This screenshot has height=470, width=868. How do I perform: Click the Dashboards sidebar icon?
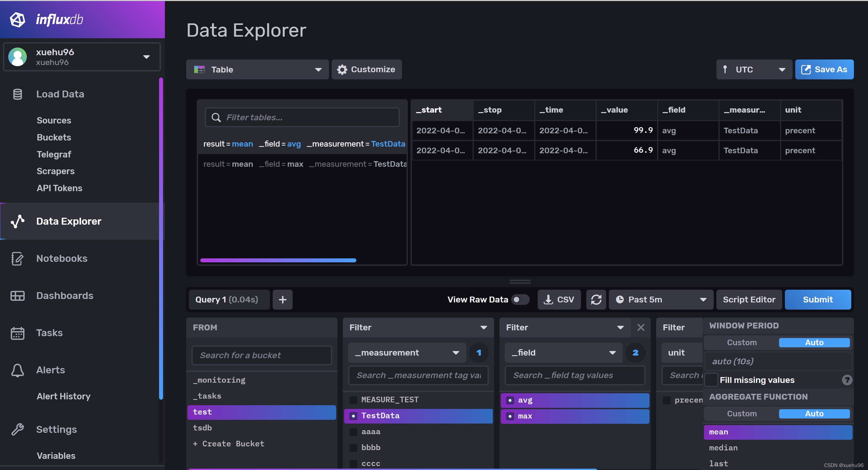click(17, 295)
